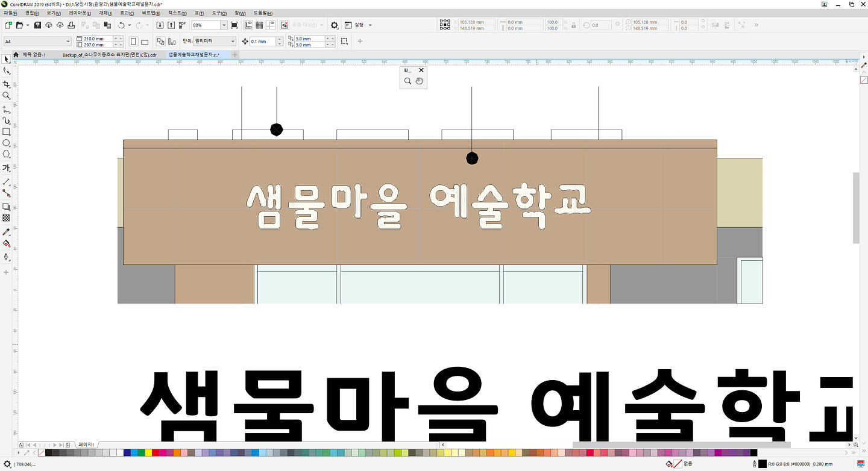Select the Ellipse tool

6,143
